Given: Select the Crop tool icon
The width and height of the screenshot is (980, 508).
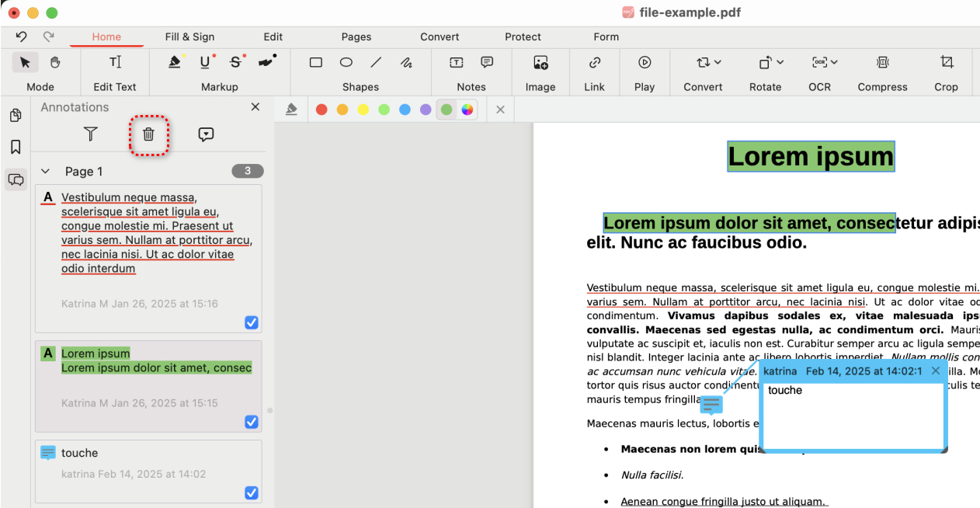Looking at the screenshot, I should pyautogui.click(x=946, y=62).
